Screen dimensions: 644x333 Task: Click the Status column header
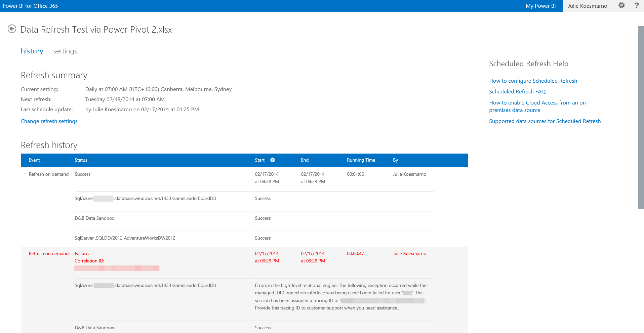click(81, 160)
